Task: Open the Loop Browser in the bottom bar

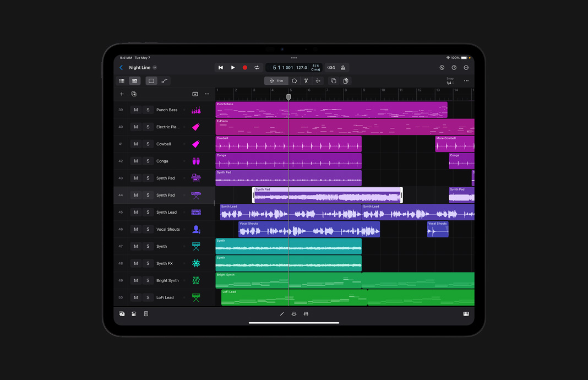Action: coord(133,313)
